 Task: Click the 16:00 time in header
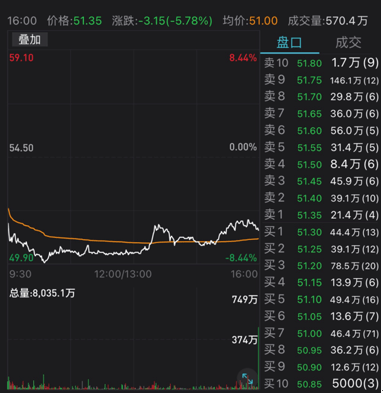pyautogui.click(x=22, y=21)
